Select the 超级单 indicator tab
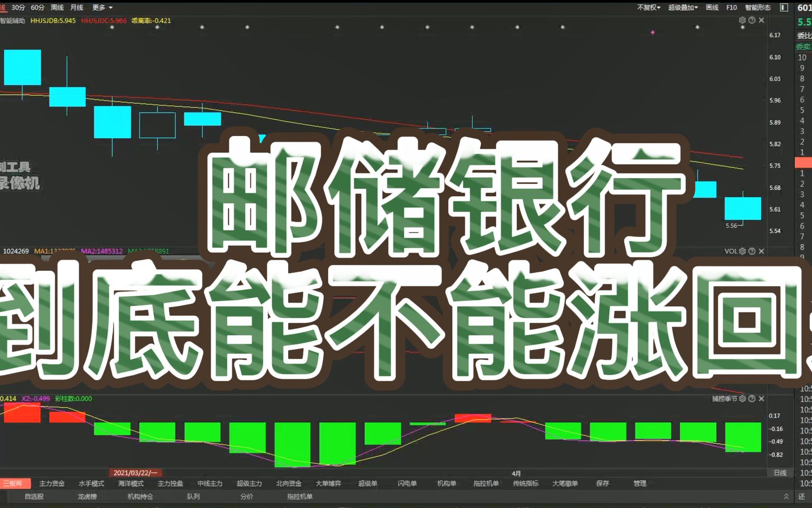Image resolution: width=812 pixels, height=508 pixels. point(367,483)
